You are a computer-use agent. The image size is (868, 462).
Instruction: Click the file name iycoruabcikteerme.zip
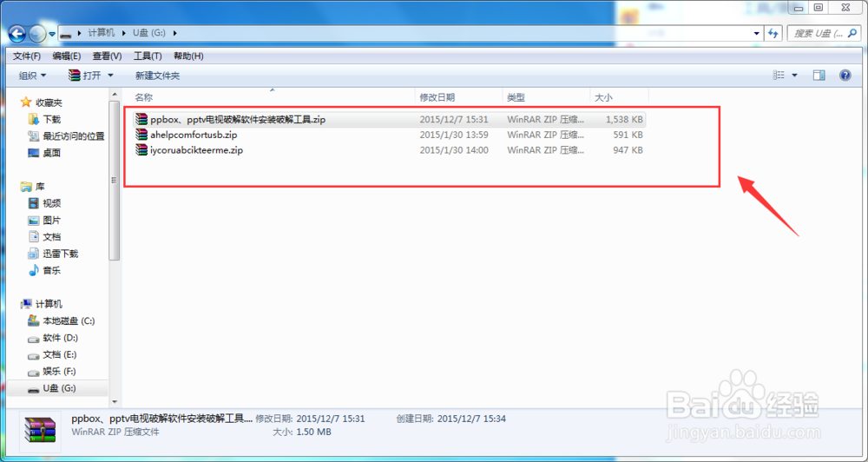click(196, 150)
